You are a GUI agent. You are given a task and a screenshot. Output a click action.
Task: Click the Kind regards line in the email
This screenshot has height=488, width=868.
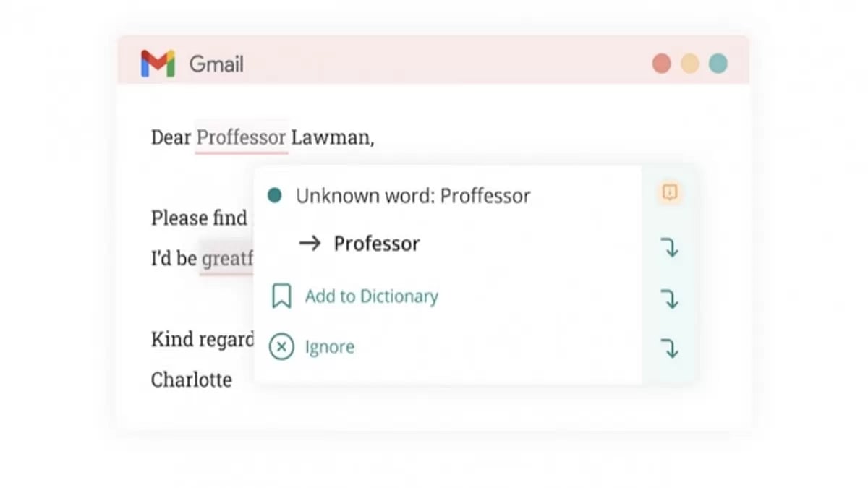click(201, 339)
